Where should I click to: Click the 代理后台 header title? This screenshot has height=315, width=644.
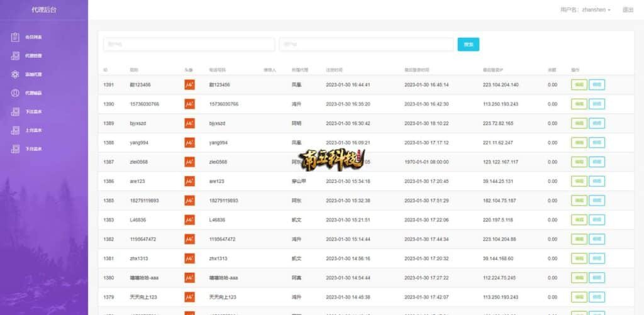pos(44,10)
